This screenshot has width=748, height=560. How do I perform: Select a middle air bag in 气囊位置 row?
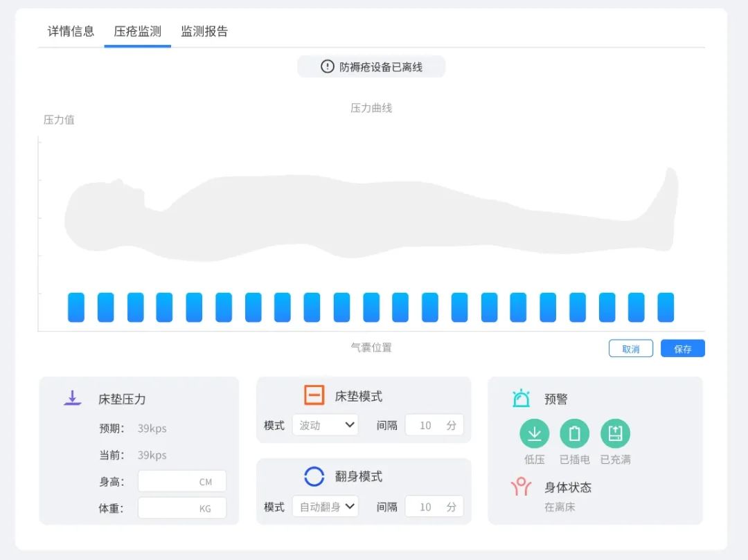371,307
